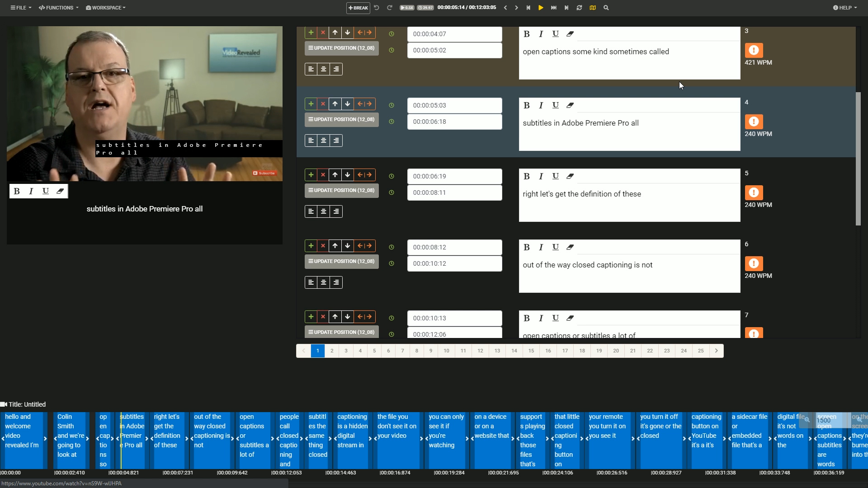Open the FILE menu
The image size is (868, 488).
pos(21,8)
